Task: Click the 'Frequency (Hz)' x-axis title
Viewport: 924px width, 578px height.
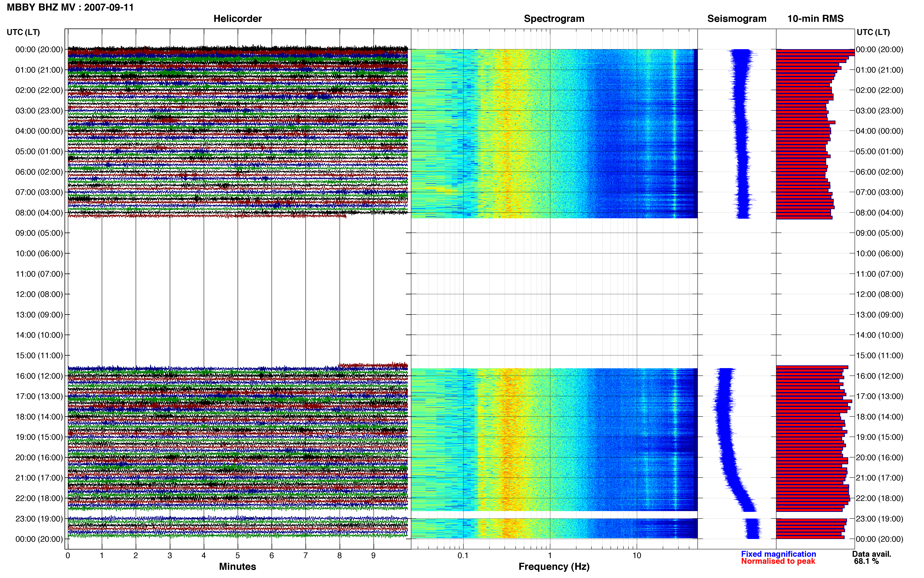Action: pos(554,567)
